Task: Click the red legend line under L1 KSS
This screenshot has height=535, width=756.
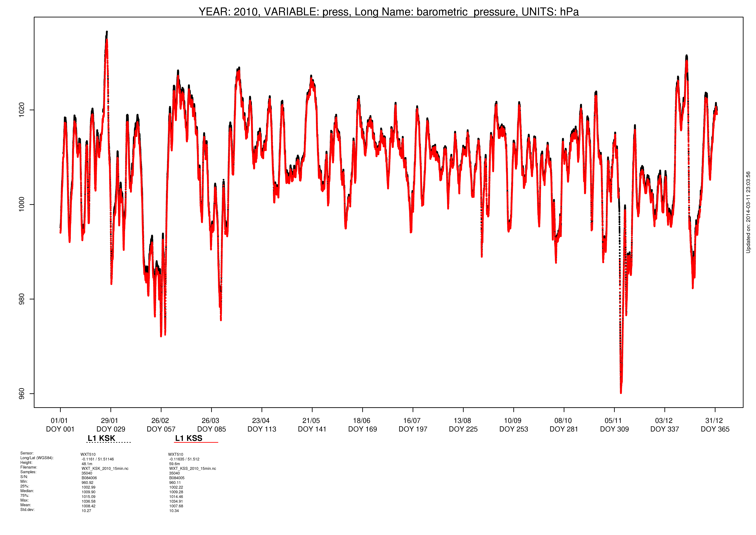Action: (196, 442)
